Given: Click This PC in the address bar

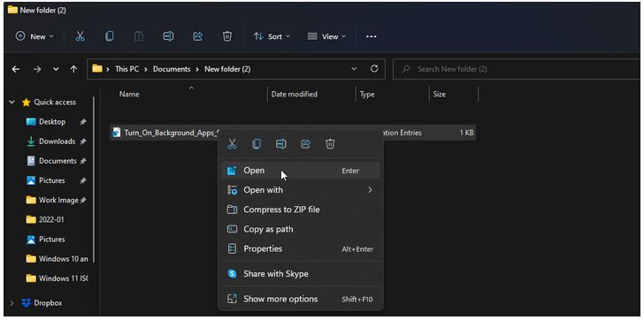Looking at the screenshot, I should (x=126, y=69).
